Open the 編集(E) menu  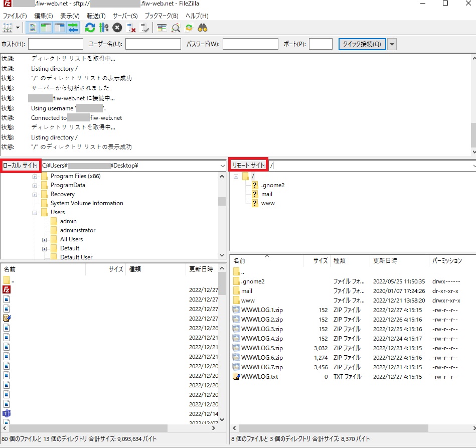(44, 16)
